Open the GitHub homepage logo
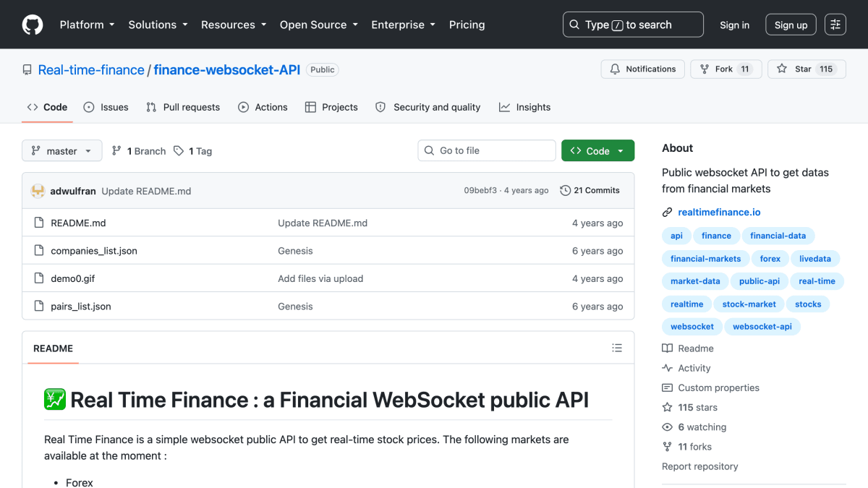This screenshot has width=868, height=488. pos(33,25)
